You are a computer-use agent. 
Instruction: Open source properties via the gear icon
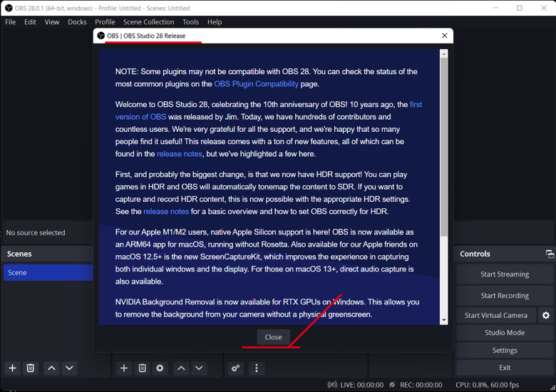click(160, 368)
